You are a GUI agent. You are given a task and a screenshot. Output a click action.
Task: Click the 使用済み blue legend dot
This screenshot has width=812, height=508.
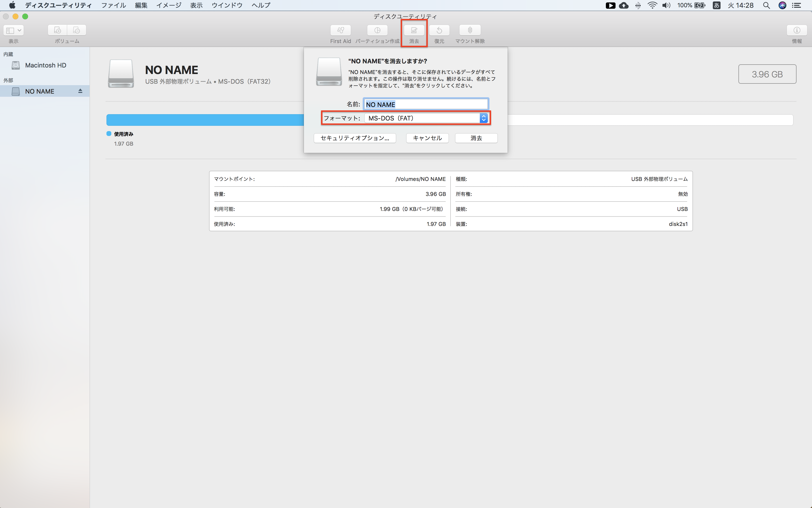(109, 134)
